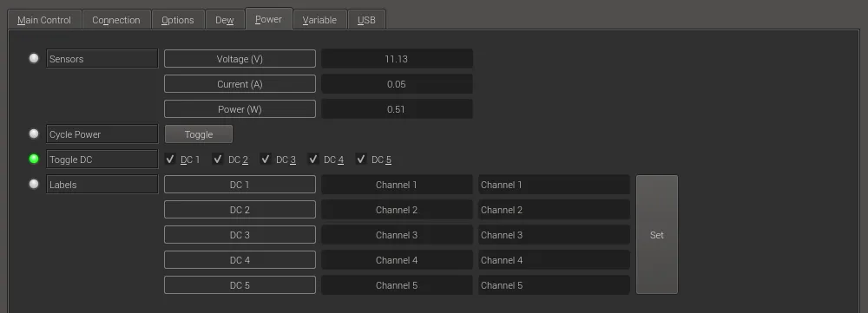Click the green Toggle DC status light
The height and width of the screenshot is (313, 868).
(35, 159)
